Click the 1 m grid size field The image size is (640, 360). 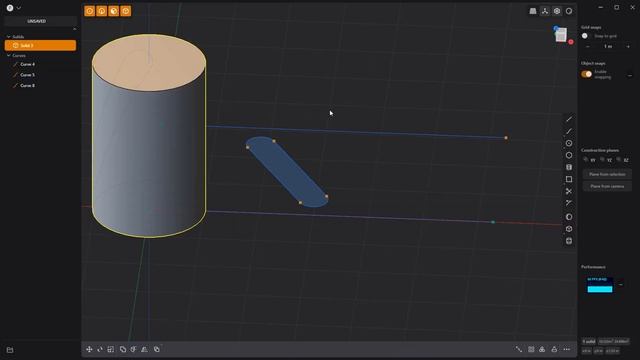pos(608,47)
